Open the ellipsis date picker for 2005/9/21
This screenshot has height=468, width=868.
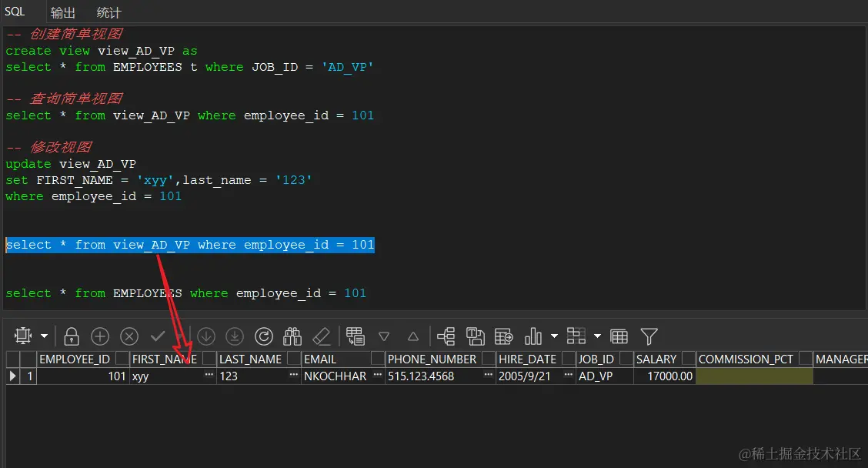[568, 375]
